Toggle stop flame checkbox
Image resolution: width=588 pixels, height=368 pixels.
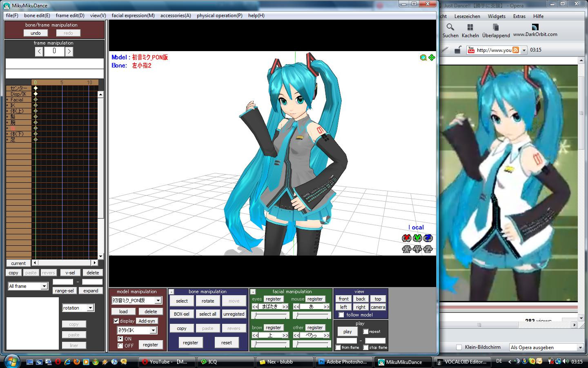click(x=366, y=348)
